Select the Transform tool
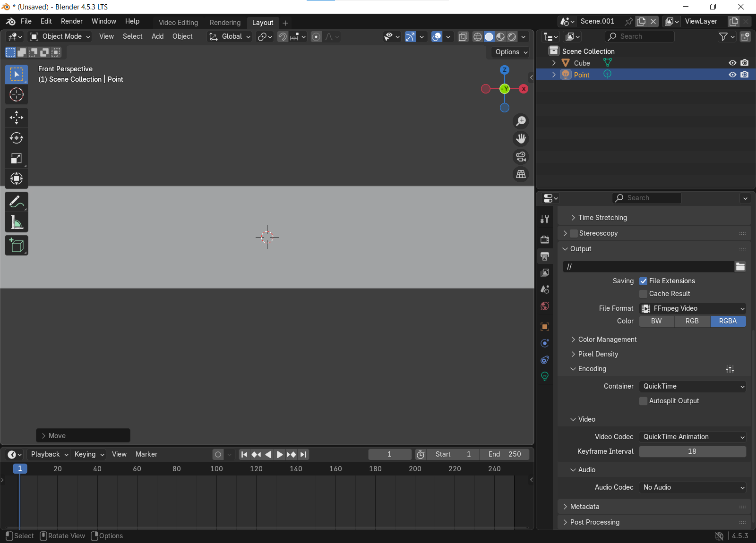756x543 pixels. coord(17,178)
